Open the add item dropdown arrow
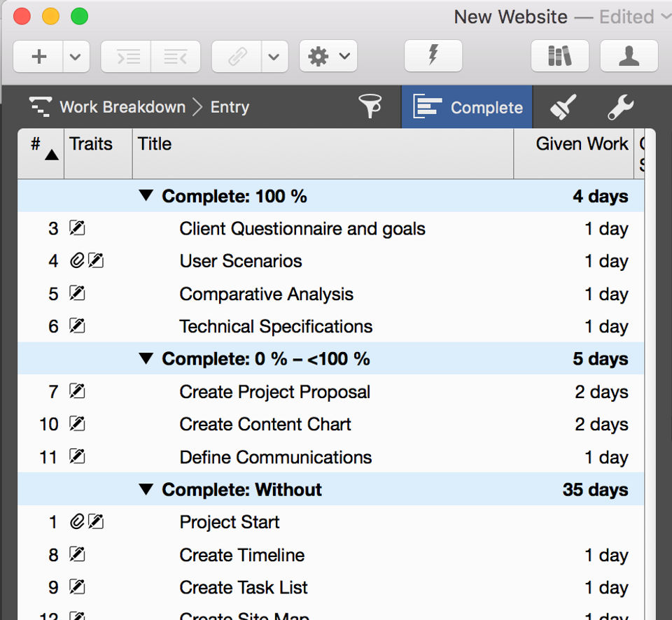This screenshot has height=620, width=672. (76, 57)
